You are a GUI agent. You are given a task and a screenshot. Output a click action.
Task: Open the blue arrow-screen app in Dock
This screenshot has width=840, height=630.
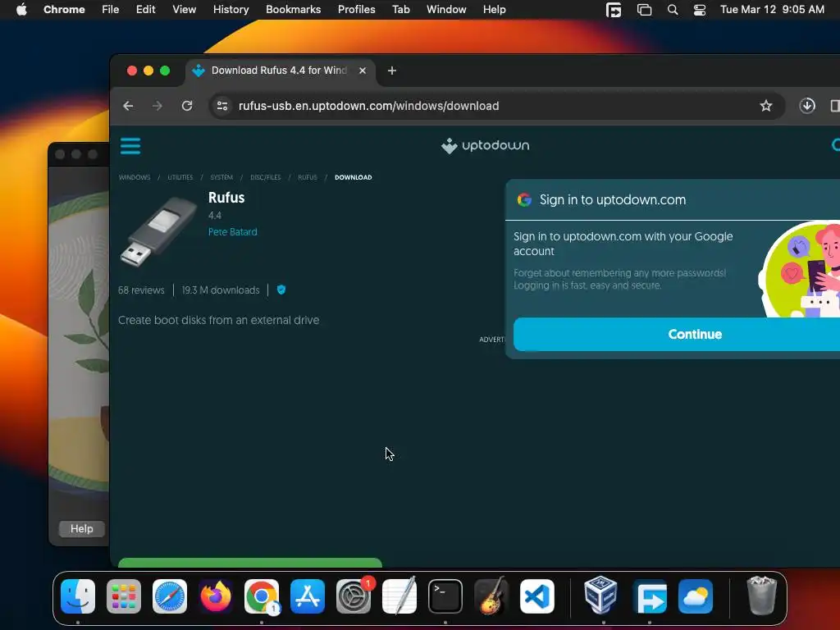point(650,596)
